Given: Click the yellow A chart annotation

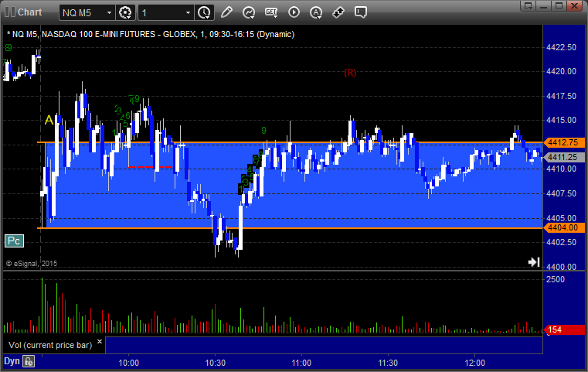Looking at the screenshot, I should (x=49, y=120).
